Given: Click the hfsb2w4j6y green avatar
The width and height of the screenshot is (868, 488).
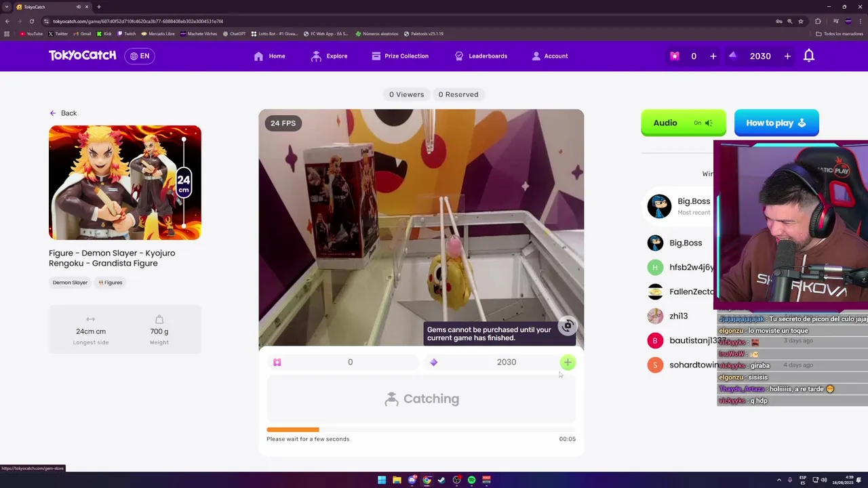Looking at the screenshot, I should click(655, 267).
